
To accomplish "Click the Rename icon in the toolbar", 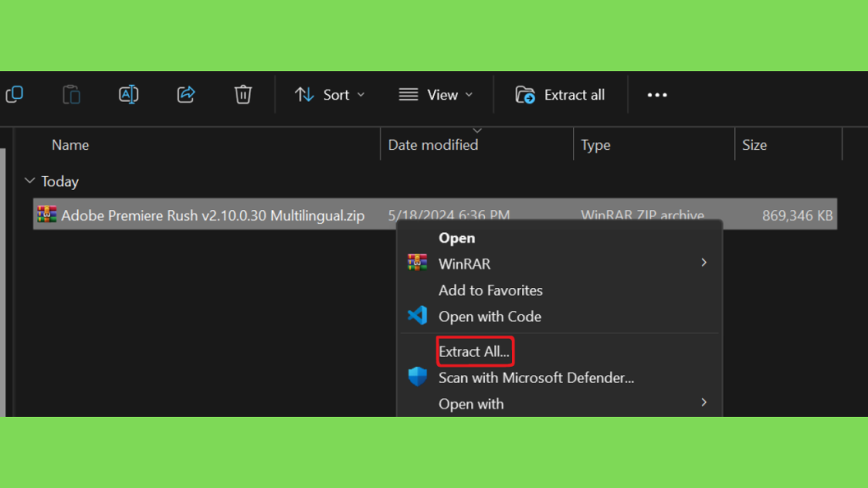I will [x=129, y=95].
